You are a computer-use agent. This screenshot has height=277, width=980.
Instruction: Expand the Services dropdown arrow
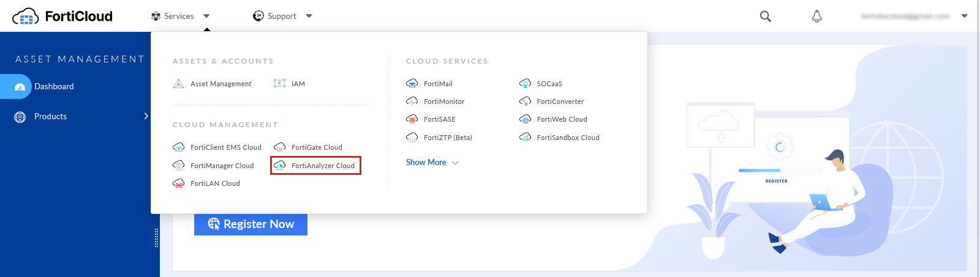pyautogui.click(x=206, y=17)
